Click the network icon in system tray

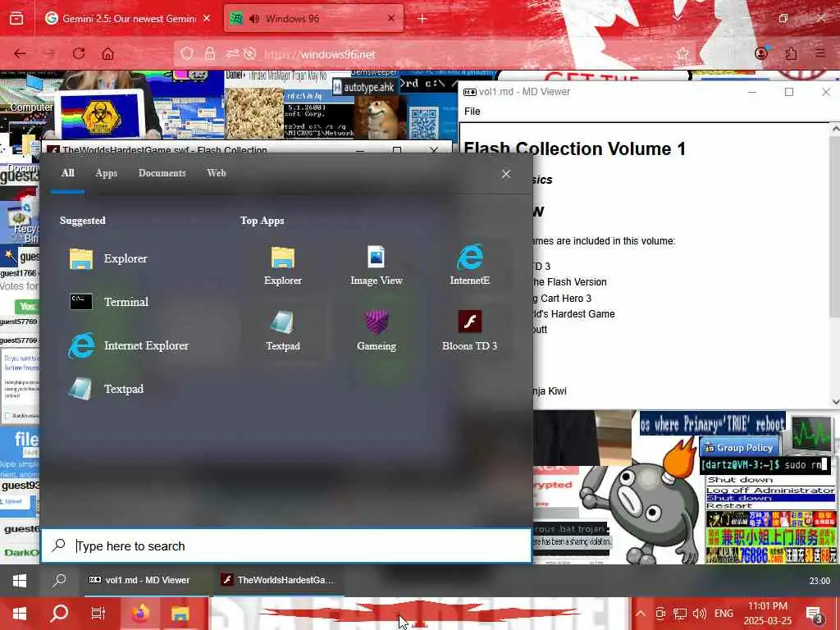click(680, 614)
